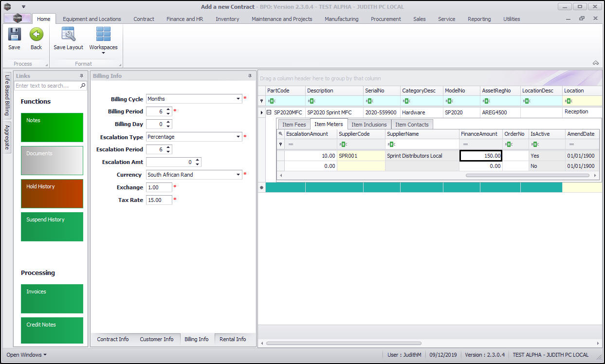Click the Save icon in the ribbon
Viewport: 605px width, 364px height.
[x=14, y=35]
